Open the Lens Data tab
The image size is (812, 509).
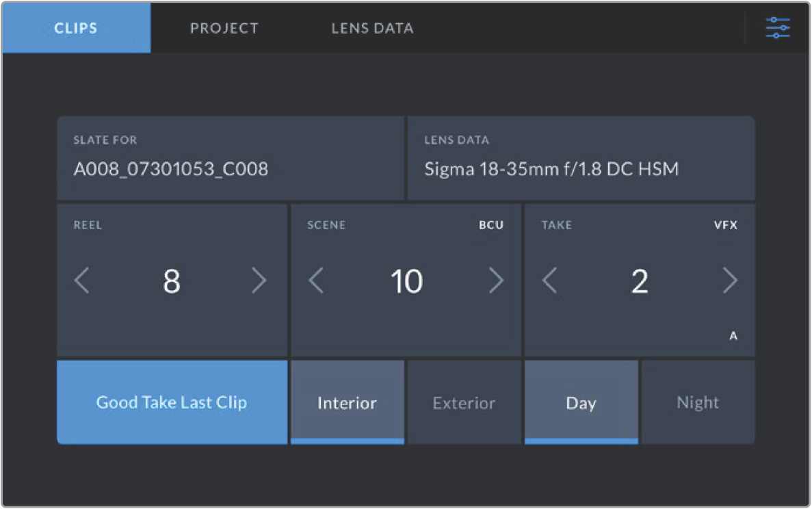[x=372, y=28]
